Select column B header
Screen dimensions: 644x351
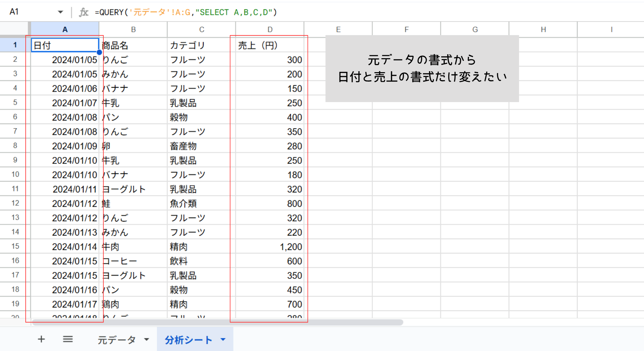(x=133, y=30)
